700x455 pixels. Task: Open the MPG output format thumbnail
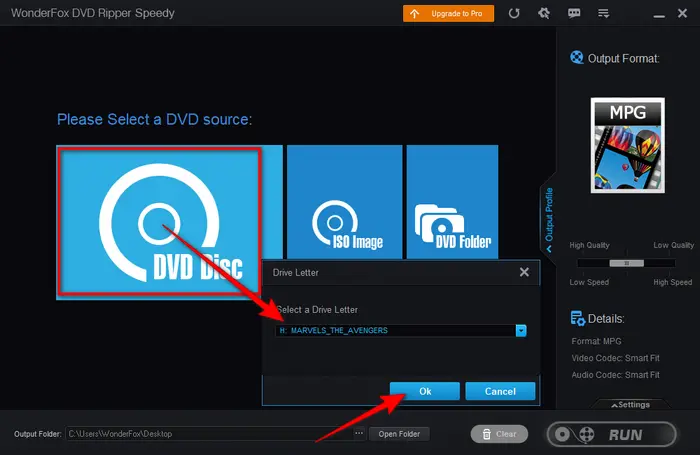628,146
